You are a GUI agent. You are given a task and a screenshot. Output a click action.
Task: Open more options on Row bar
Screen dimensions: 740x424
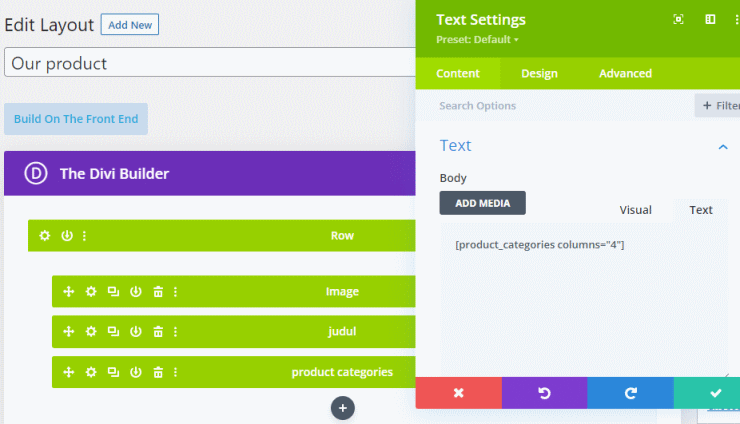pyautogui.click(x=84, y=236)
